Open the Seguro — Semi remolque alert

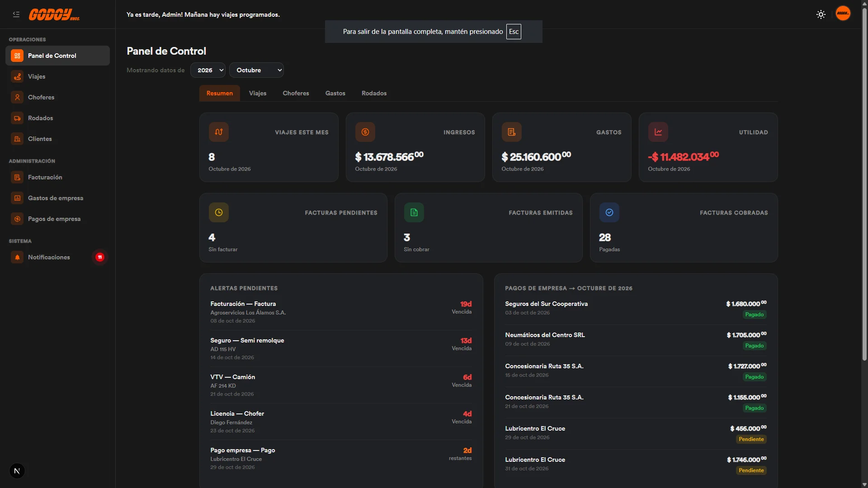[x=341, y=348]
